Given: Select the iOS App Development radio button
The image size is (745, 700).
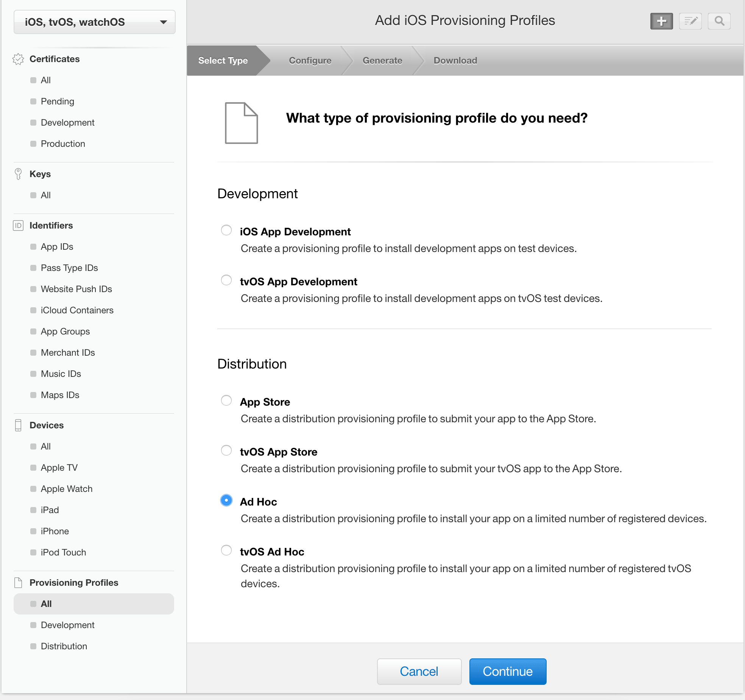Looking at the screenshot, I should tap(226, 230).
